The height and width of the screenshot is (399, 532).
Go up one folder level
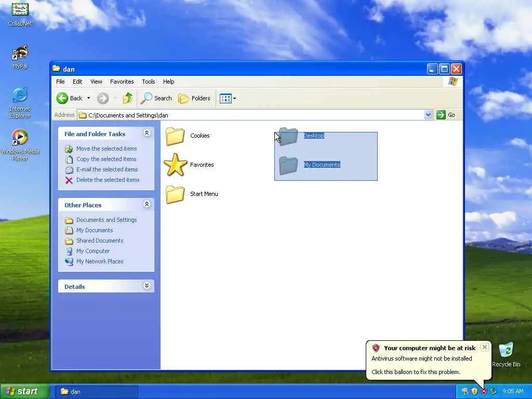tap(128, 98)
